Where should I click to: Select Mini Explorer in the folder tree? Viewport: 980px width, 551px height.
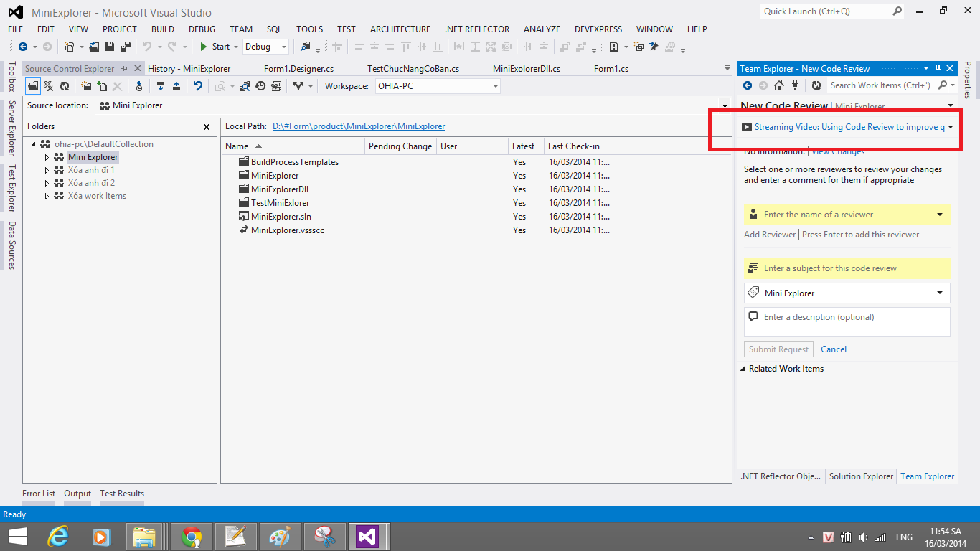pyautogui.click(x=93, y=157)
